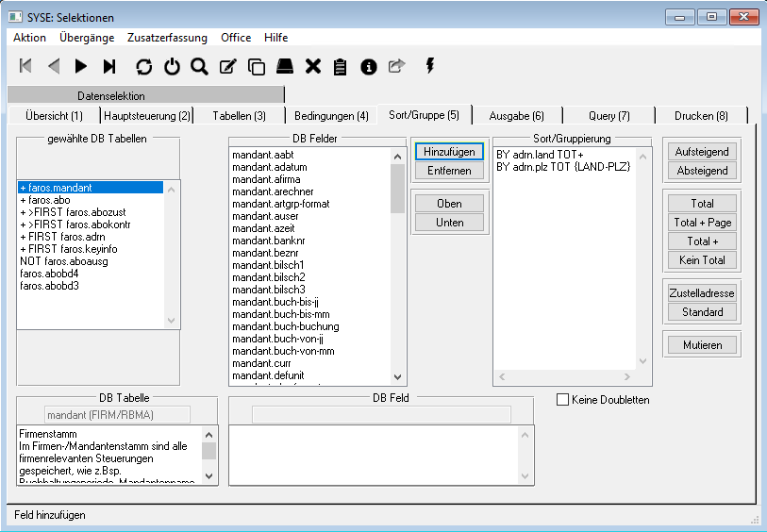Click the Kein Total button
This screenshot has width=767, height=532.
tap(702, 260)
